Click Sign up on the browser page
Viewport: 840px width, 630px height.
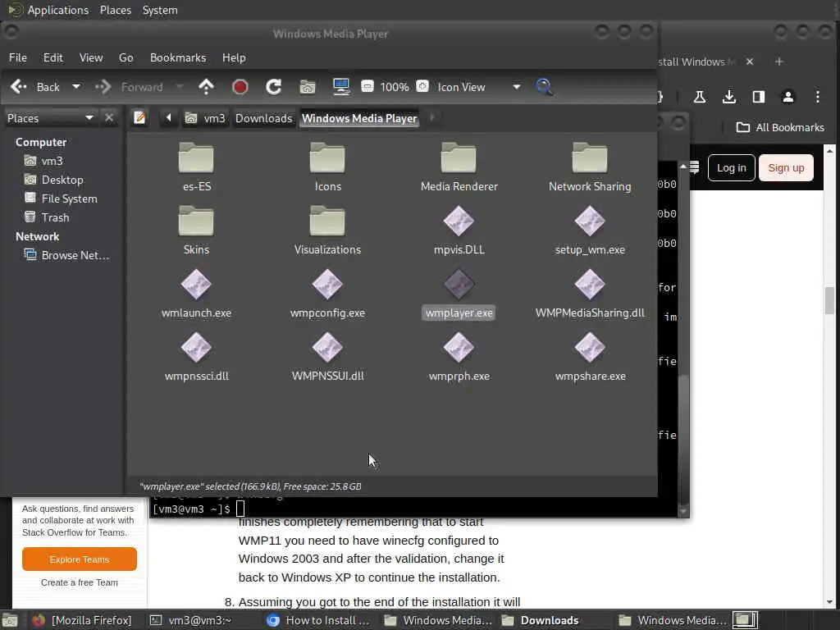pos(786,167)
